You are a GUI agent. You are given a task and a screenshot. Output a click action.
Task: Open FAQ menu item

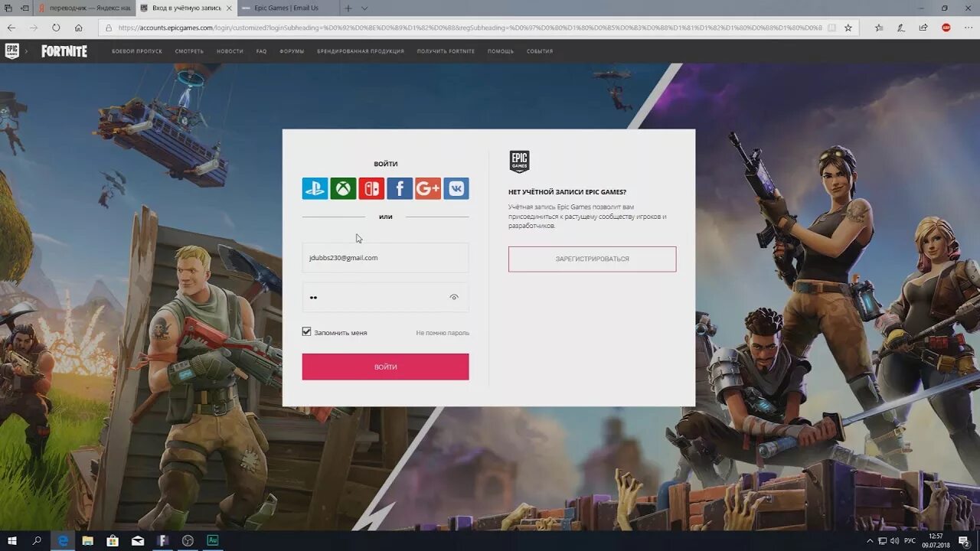click(262, 51)
